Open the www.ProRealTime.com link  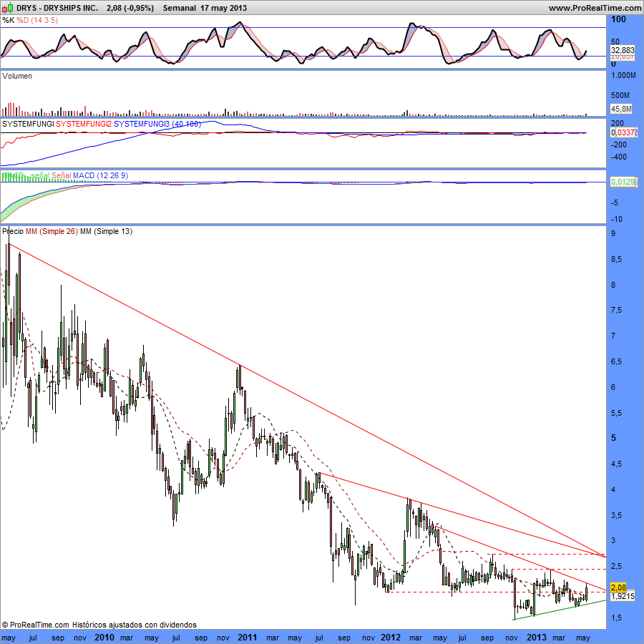[595, 8]
